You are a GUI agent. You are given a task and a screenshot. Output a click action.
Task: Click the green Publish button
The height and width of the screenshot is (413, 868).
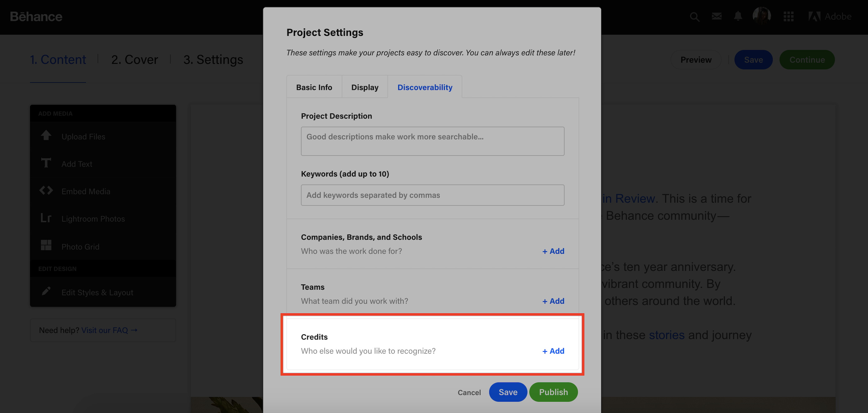tap(553, 392)
